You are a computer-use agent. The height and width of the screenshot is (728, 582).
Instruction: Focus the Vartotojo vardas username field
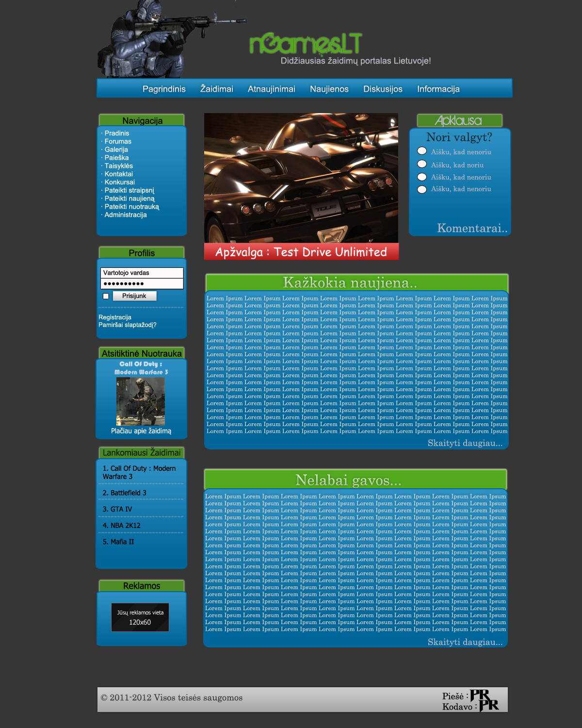142,273
